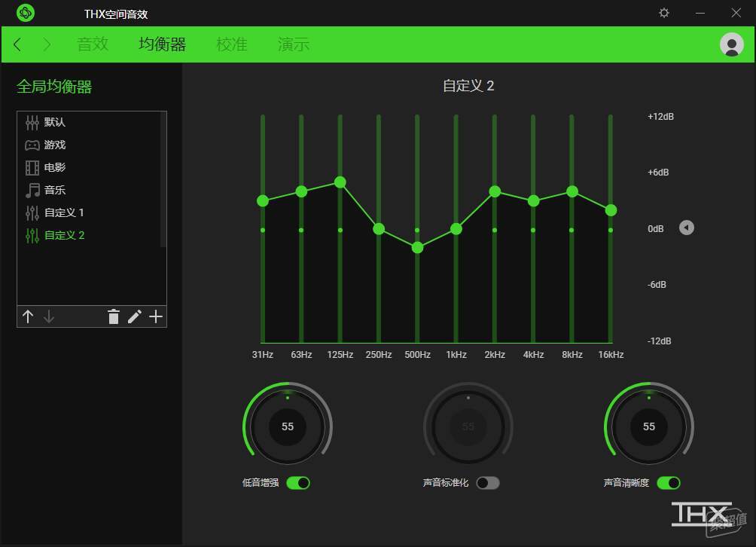Click the +6dB scale label
Image resolution: width=756 pixels, height=547 pixels.
pos(658,173)
